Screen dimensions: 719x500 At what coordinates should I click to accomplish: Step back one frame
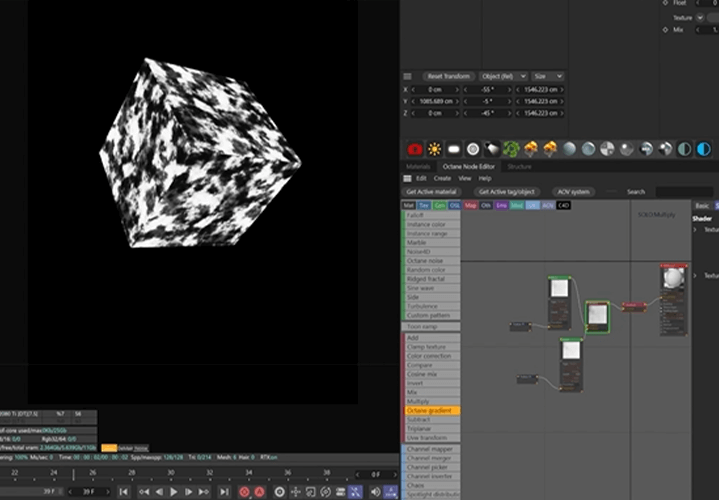[x=159, y=492]
